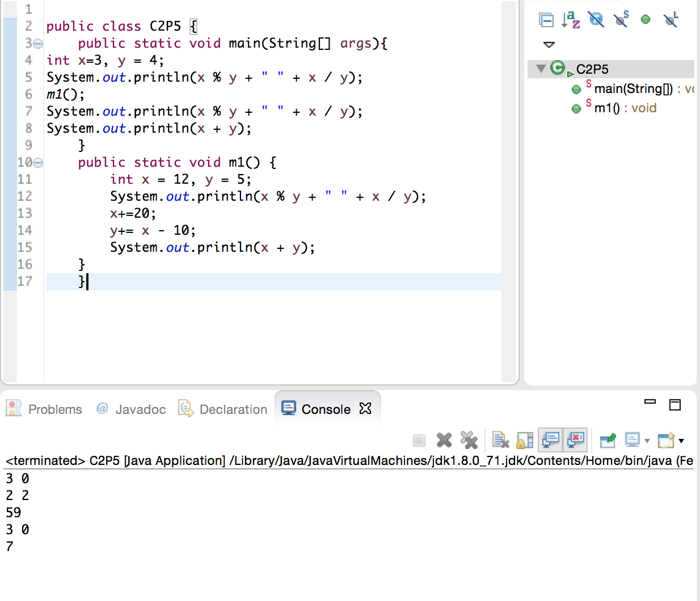Pin the Console view
700x601 pixels.
(608, 440)
